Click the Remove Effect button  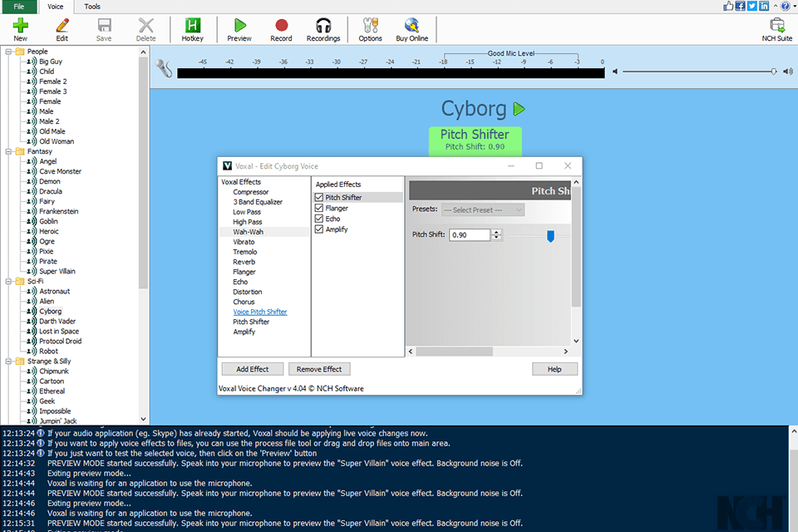point(320,369)
